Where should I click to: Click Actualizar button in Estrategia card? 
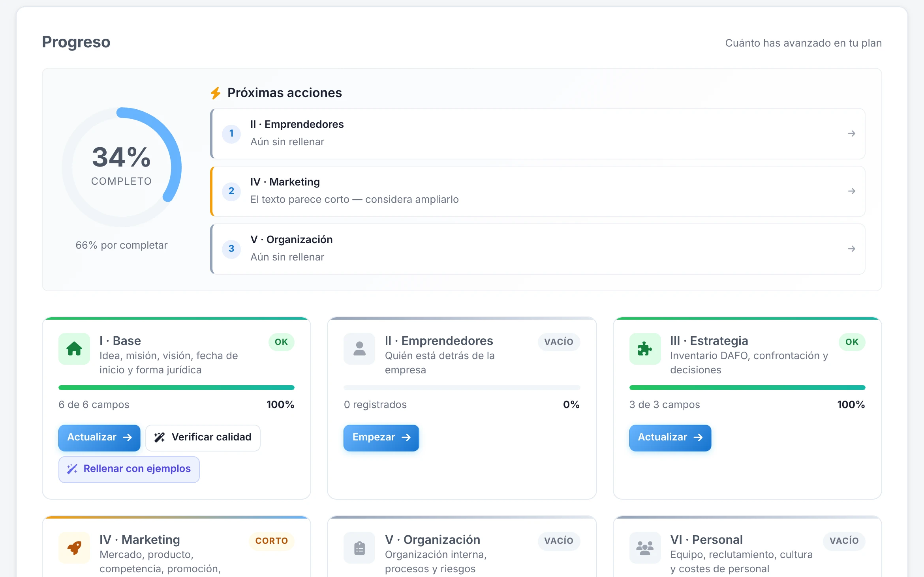click(x=670, y=437)
